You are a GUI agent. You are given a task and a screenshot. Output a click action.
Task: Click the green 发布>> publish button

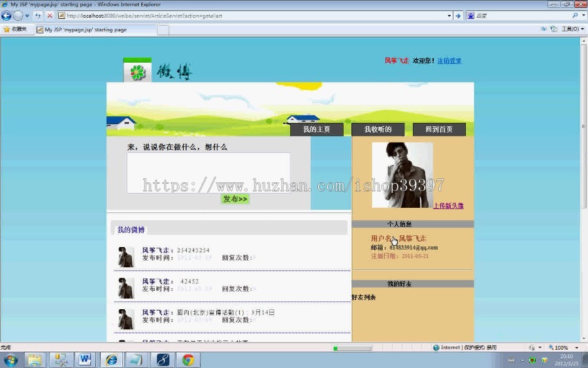pos(235,199)
